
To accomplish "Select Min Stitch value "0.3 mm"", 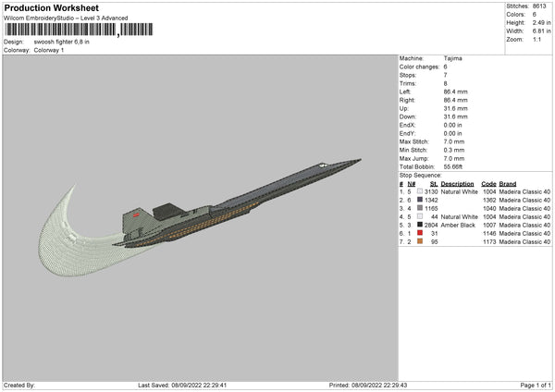I will tap(454, 150).
